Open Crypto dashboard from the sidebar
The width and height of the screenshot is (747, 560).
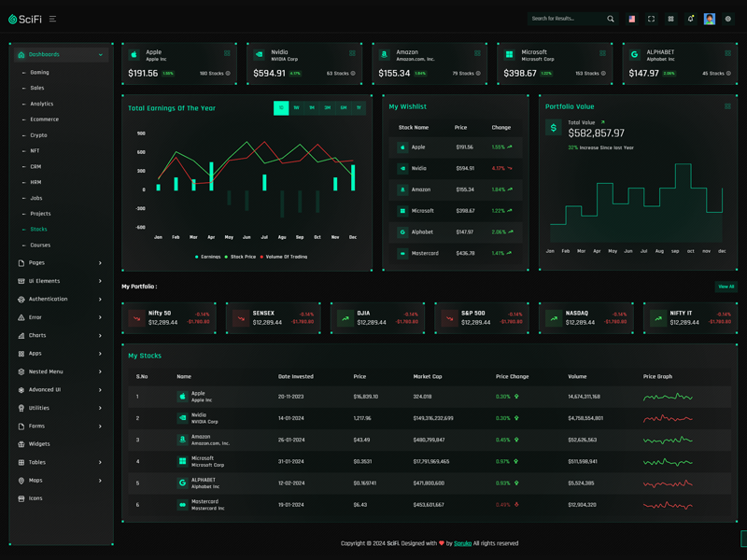click(38, 135)
